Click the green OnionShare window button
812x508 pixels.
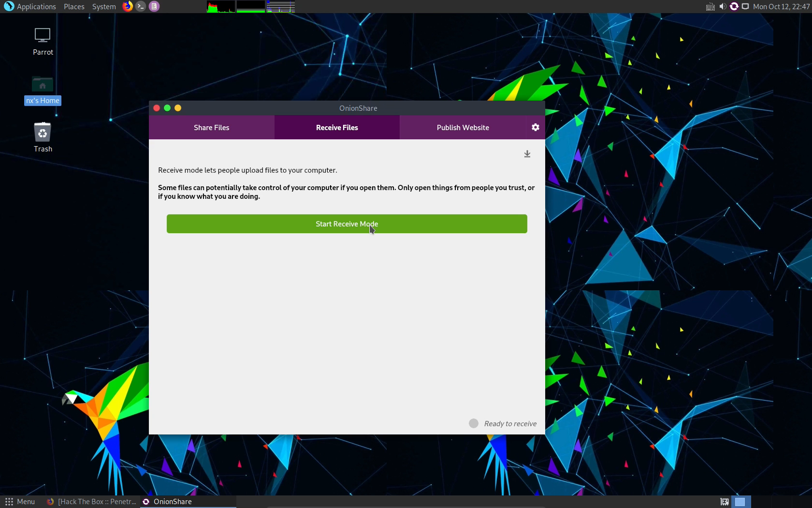(167, 108)
